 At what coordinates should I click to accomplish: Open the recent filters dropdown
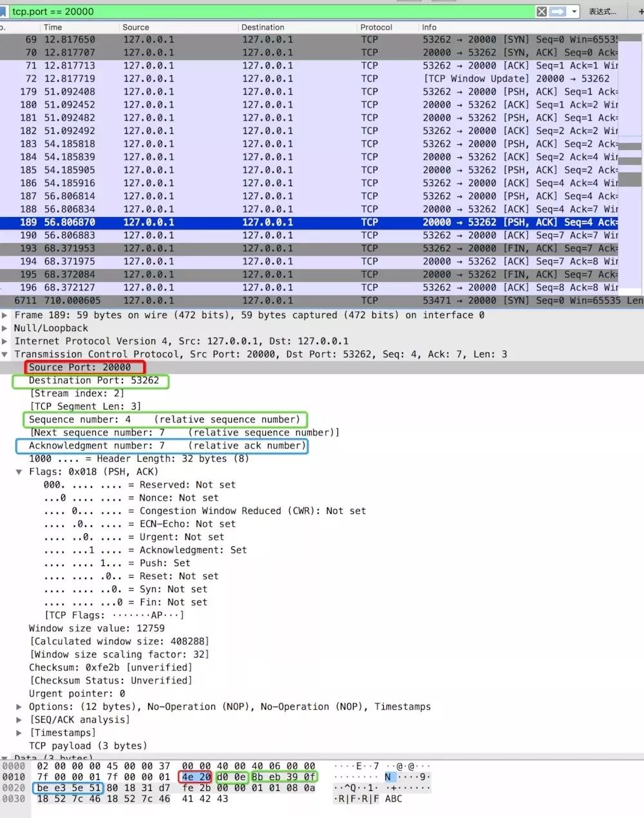[x=574, y=12]
